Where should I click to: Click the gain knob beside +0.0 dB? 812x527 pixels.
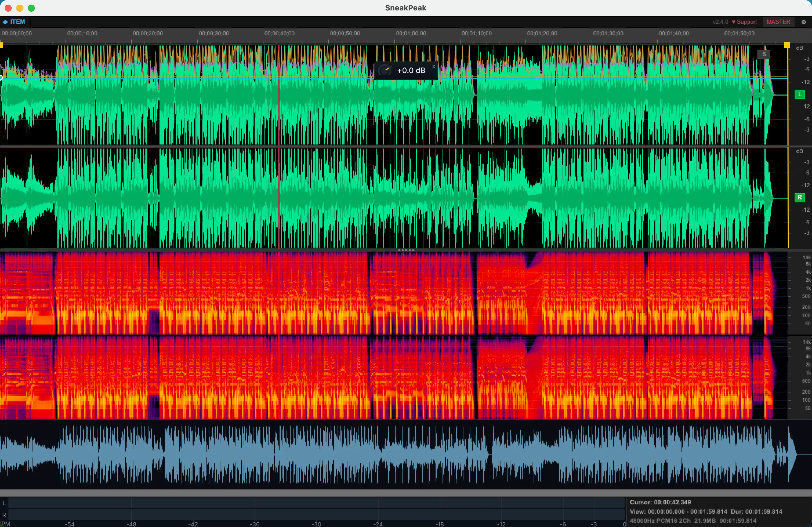[x=385, y=70]
